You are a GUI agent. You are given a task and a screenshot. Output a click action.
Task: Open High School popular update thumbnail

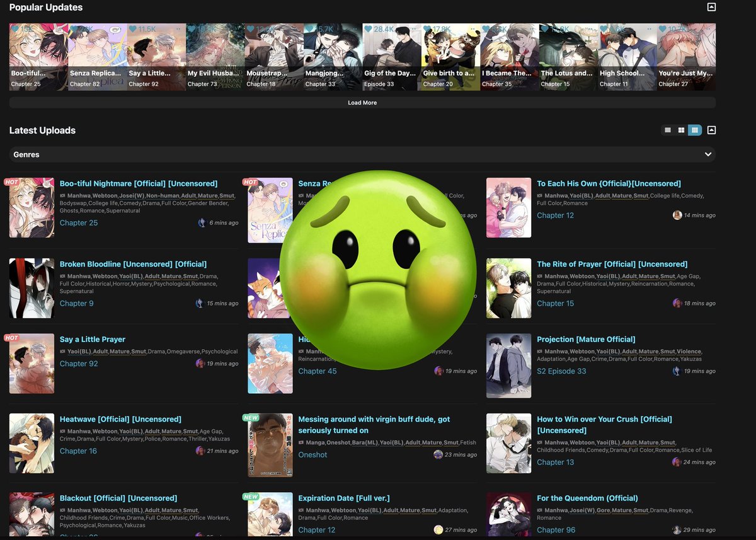pyautogui.click(x=627, y=57)
